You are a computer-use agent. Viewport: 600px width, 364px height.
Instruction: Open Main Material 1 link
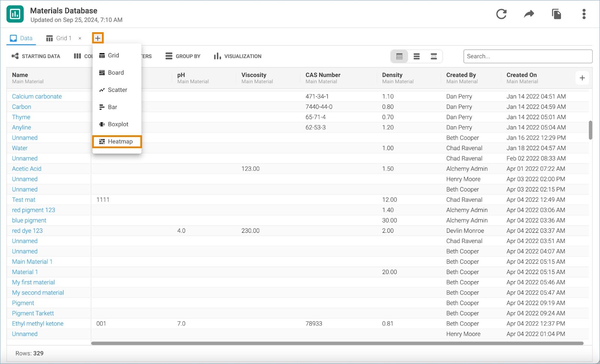pyautogui.click(x=32, y=262)
